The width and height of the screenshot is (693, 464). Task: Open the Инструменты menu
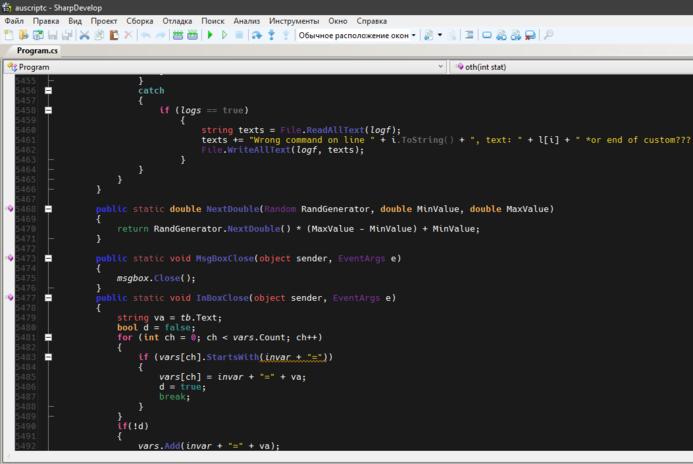coord(294,21)
